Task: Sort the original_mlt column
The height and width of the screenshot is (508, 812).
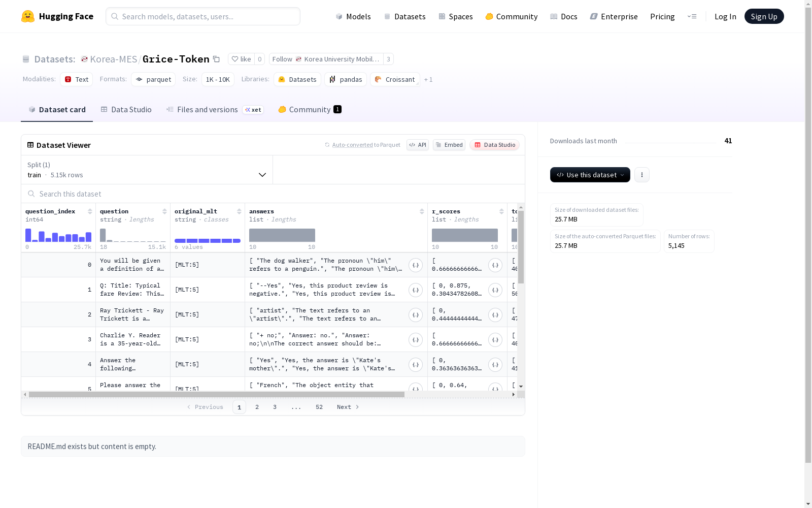Action: pyautogui.click(x=239, y=211)
